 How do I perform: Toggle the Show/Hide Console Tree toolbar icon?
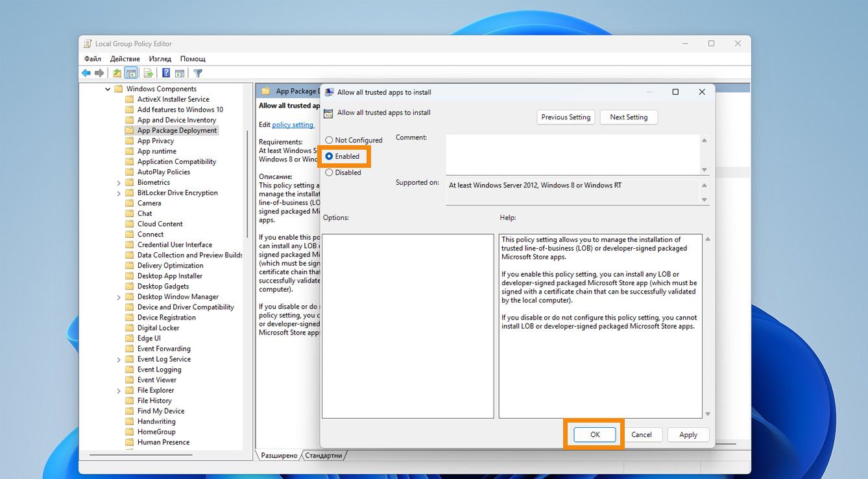(131, 73)
